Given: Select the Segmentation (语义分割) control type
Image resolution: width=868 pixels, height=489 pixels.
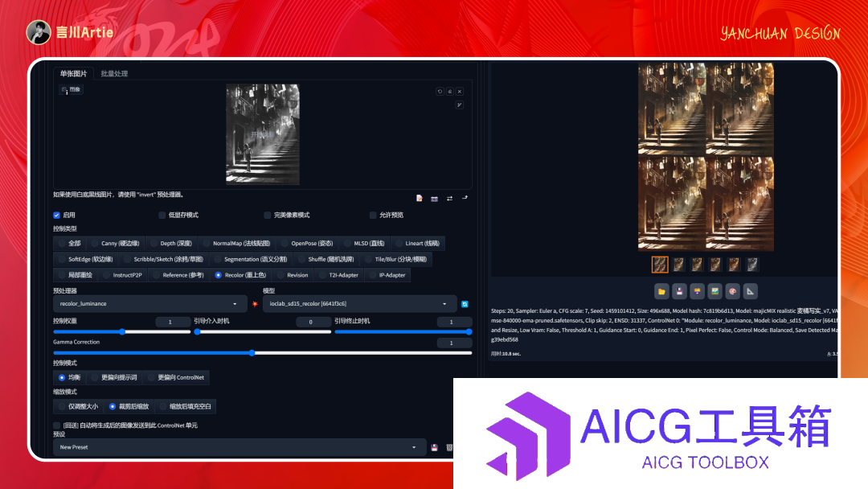Looking at the screenshot, I should coord(251,259).
